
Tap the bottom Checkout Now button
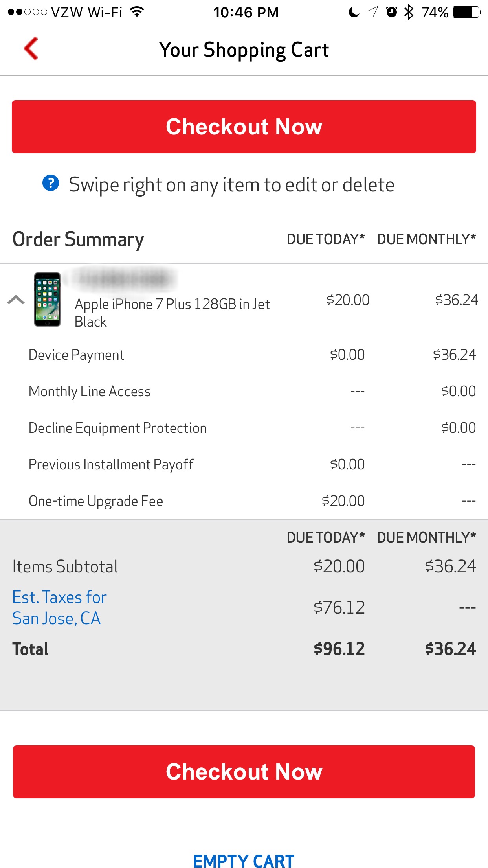244,772
